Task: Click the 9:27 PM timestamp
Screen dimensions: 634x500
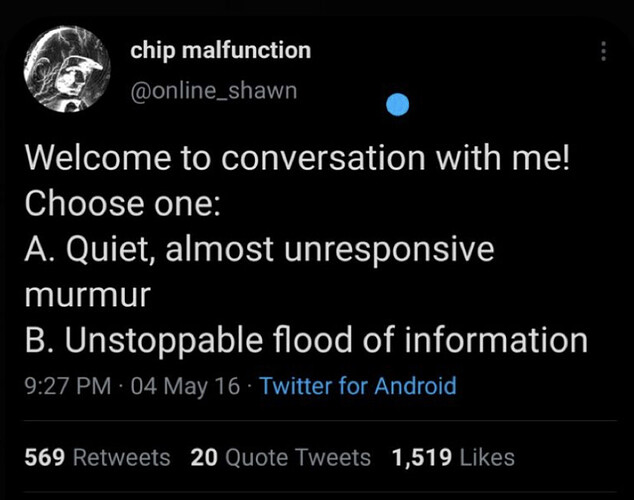Action: click(x=69, y=386)
